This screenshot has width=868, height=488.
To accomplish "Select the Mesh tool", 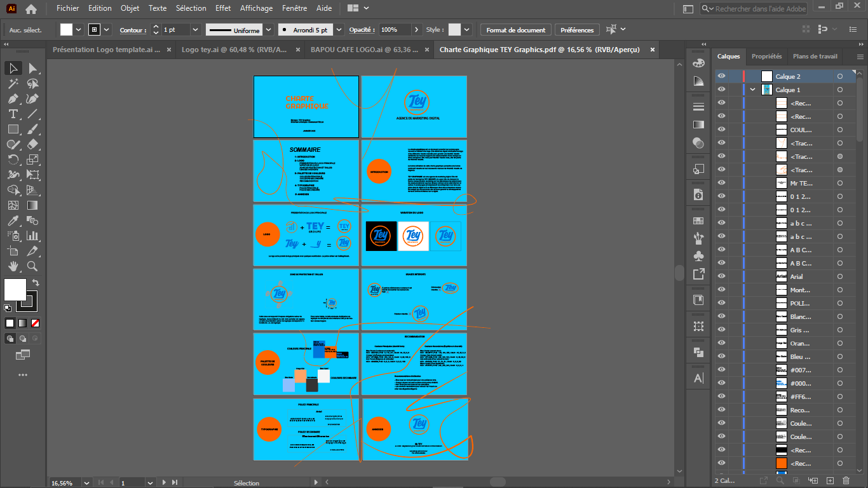I will click(x=13, y=205).
